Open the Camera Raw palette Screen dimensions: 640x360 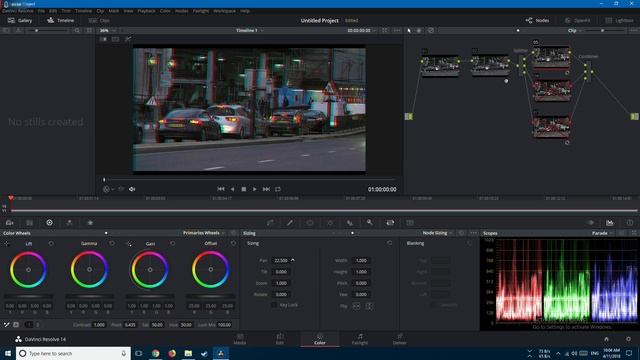10,222
